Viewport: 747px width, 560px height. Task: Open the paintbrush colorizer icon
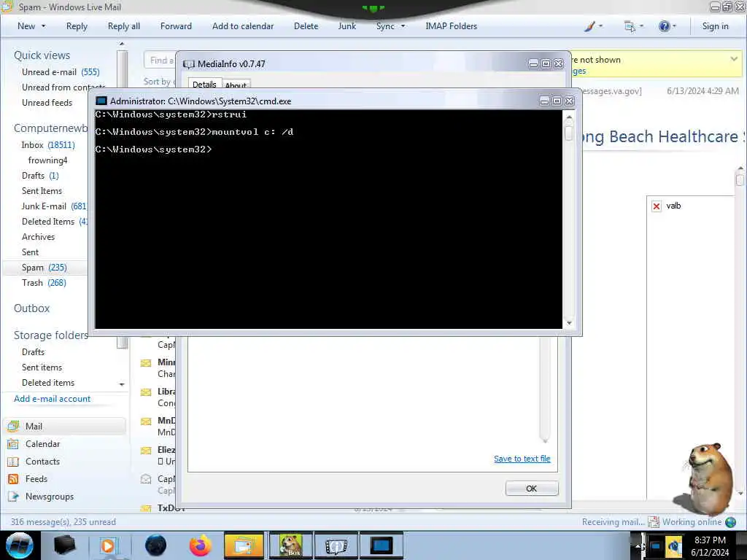pos(589,26)
